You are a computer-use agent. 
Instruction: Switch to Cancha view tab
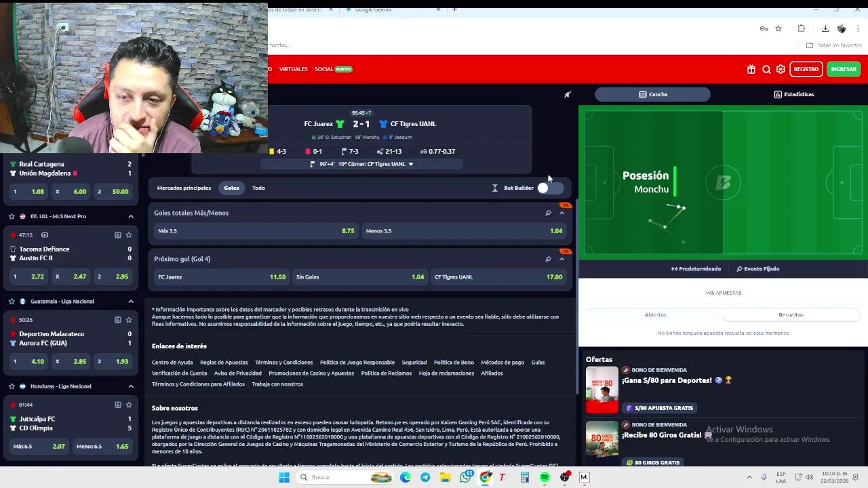[652, 94]
